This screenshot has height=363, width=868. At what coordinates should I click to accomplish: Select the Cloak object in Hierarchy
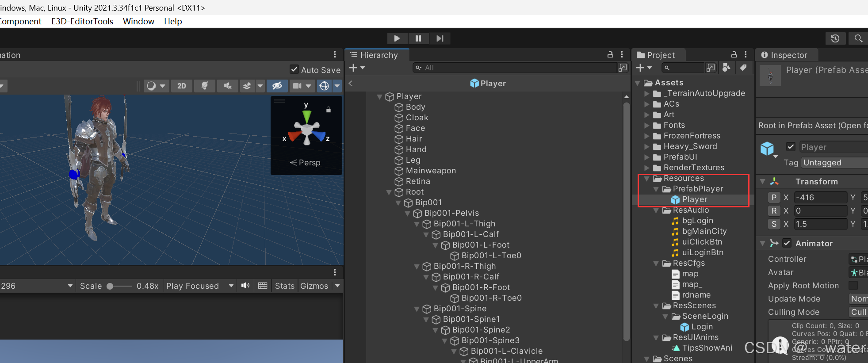417,118
